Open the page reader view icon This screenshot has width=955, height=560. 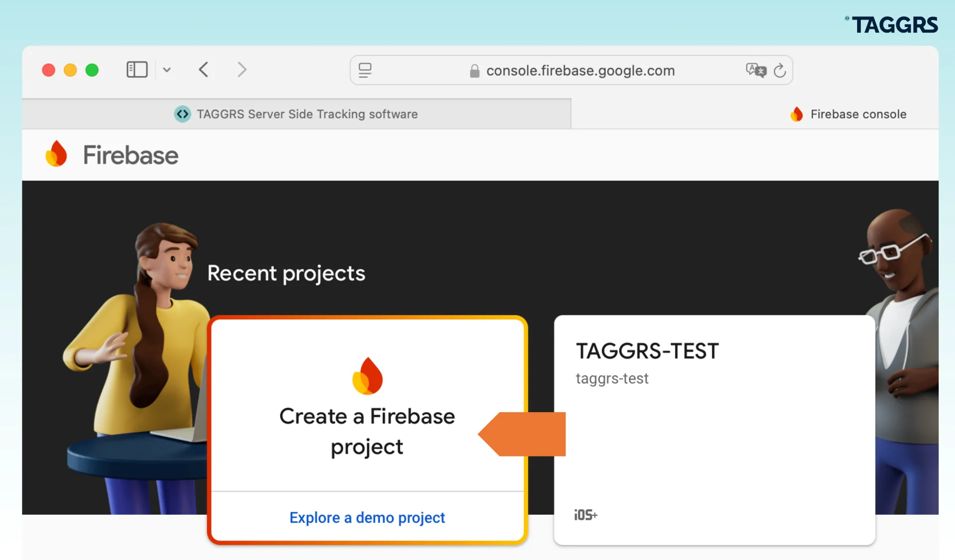tap(365, 70)
